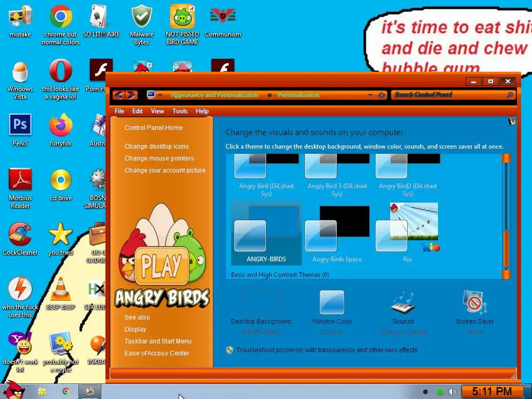
Task: Click 'Change desktop icons' link
Action: (x=156, y=146)
